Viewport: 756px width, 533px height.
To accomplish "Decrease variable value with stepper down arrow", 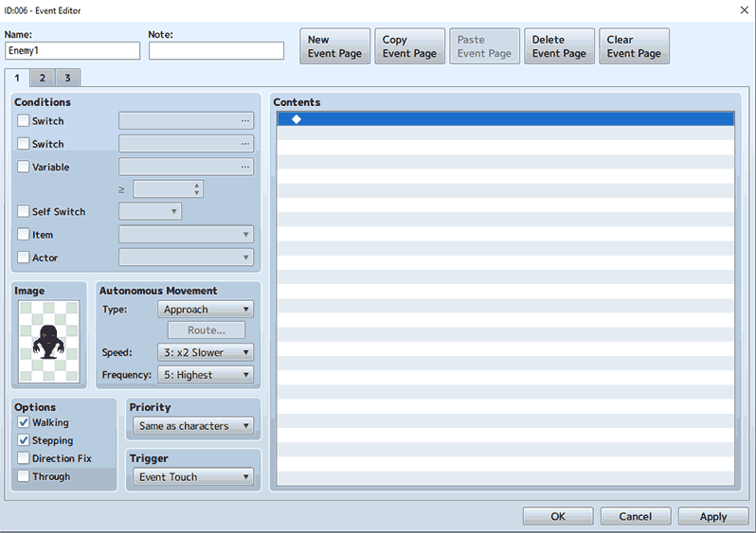I will pos(197,193).
